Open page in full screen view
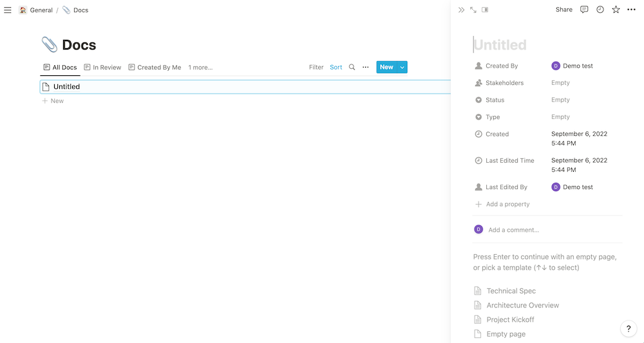This screenshot has height=343, width=644. (x=473, y=10)
